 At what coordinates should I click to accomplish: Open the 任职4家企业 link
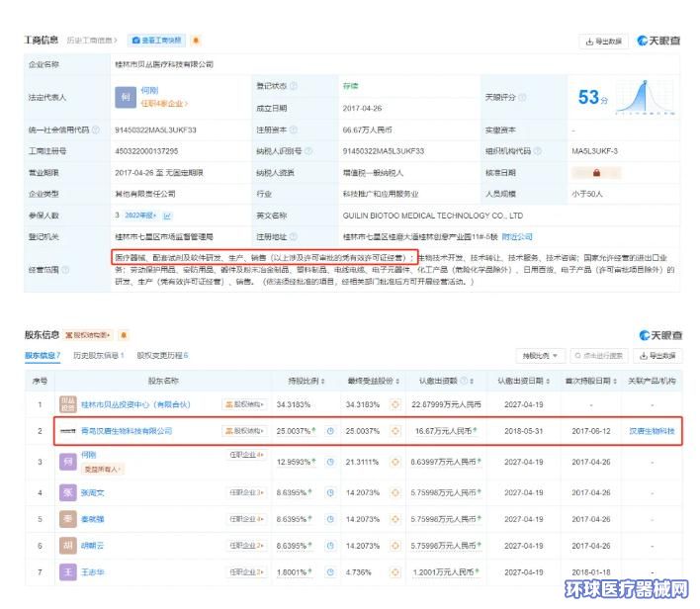coord(164,104)
